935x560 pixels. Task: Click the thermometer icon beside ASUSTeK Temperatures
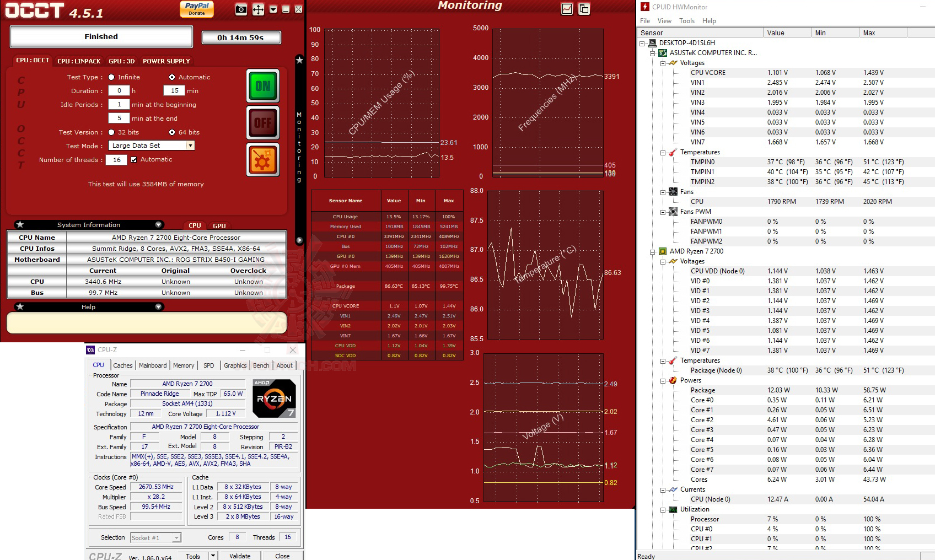click(x=673, y=152)
